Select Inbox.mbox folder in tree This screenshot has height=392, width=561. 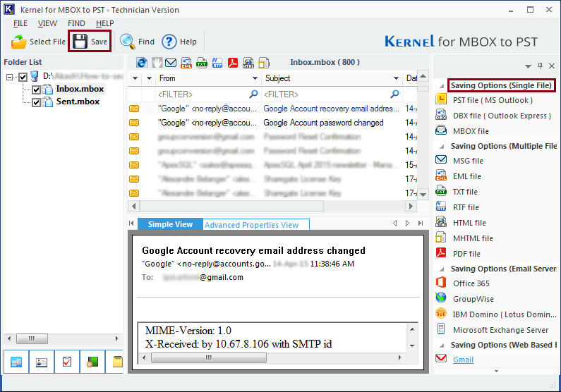pyautogui.click(x=80, y=89)
